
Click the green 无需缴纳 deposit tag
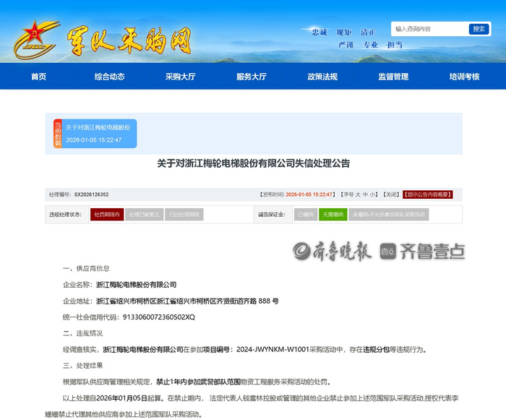[x=333, y=215]
